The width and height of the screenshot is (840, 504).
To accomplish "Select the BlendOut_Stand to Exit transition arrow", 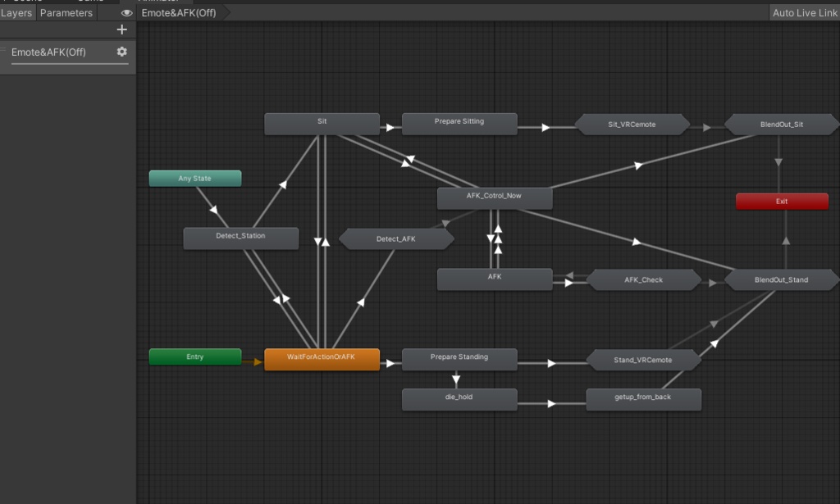I will (786, 241).
